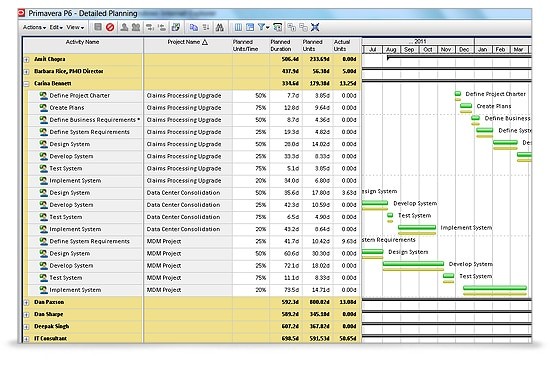Expand the Dan Patton group
Viewport: 550px width, 367px height.
[x=26, y=302]
